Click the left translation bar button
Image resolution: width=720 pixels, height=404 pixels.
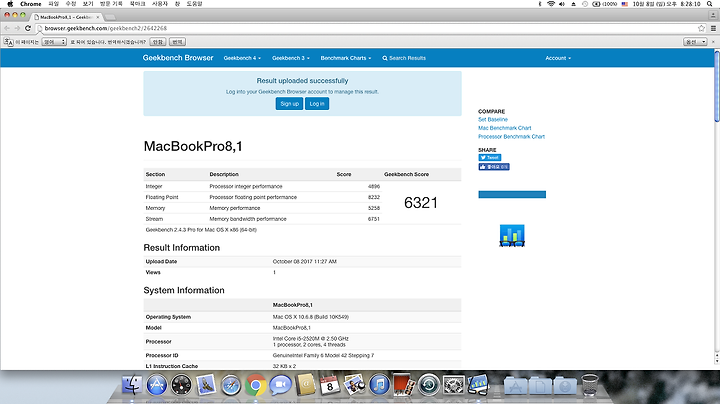(x=158, y=42)
